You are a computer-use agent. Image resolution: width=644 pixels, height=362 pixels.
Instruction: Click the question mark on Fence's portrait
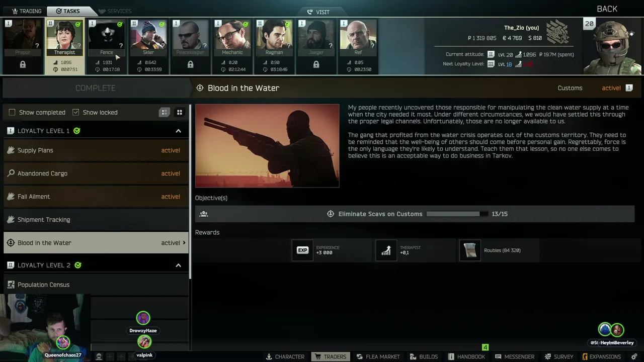121,46
